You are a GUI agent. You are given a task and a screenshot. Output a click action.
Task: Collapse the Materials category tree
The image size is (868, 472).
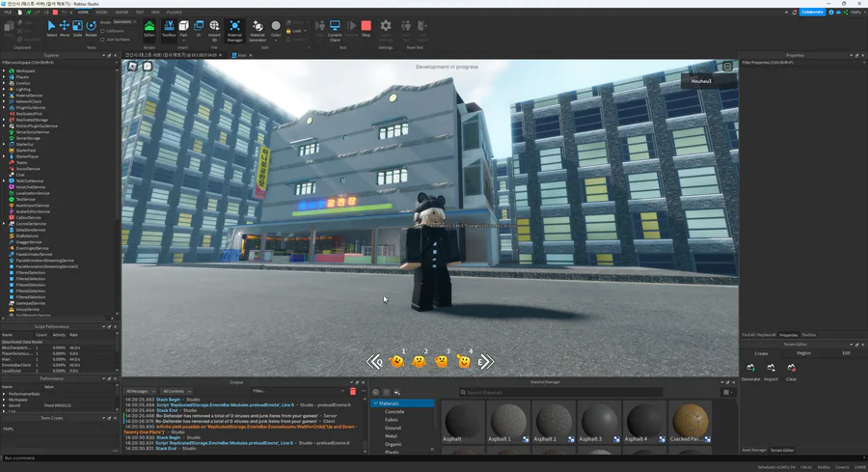coord(375,403)
